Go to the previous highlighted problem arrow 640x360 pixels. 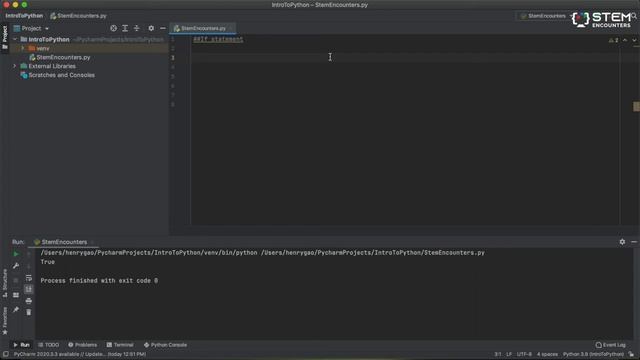pos(625,40)
